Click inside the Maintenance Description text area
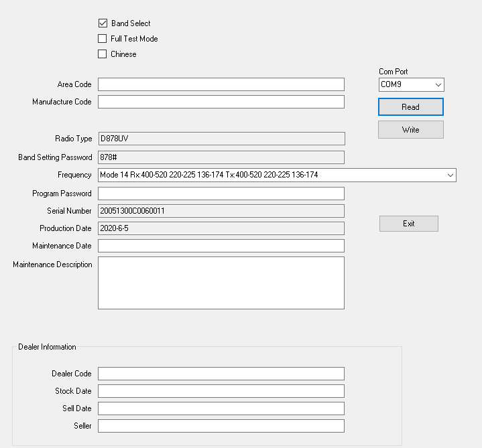This screenshot has height=448, width=482. pos(221,283)
